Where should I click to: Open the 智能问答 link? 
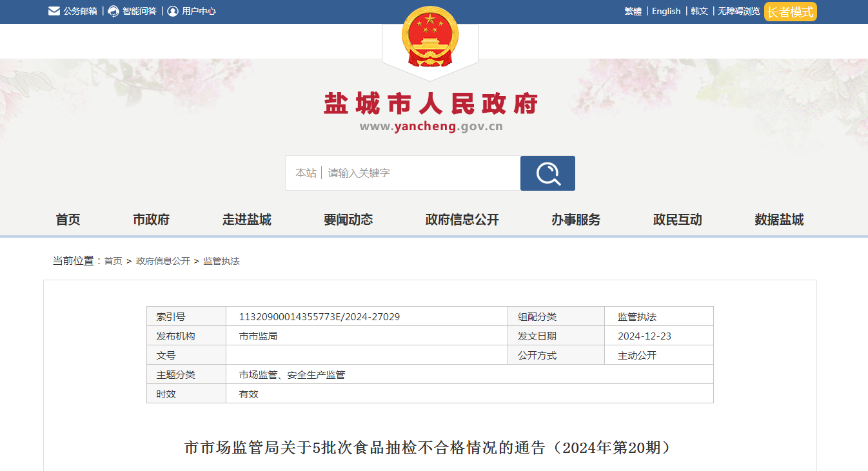[x=140, y=11]
